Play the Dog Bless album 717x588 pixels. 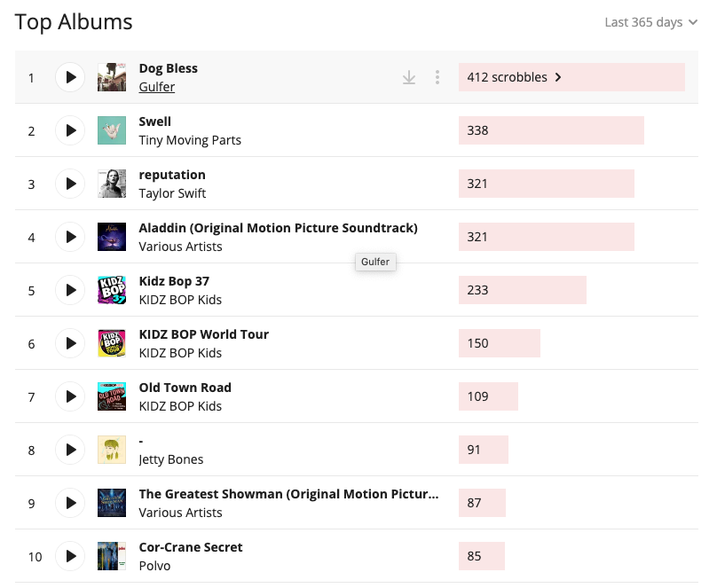coord(70,77)
